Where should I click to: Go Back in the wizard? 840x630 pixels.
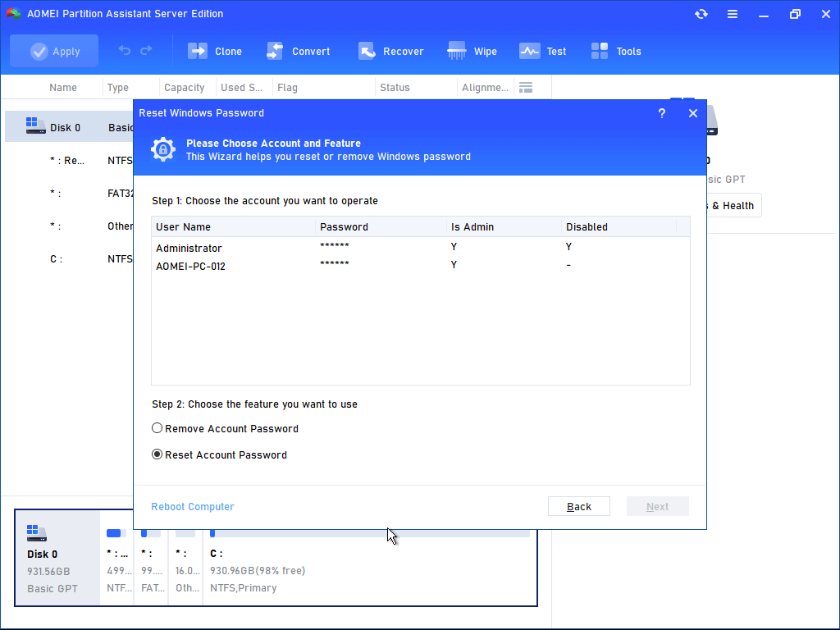(578, 506)
